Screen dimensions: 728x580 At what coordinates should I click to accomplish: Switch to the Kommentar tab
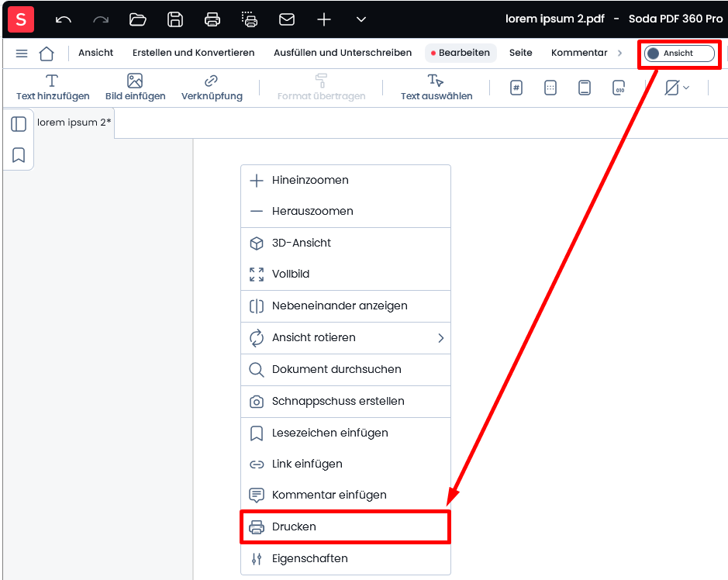pos(579,53)
